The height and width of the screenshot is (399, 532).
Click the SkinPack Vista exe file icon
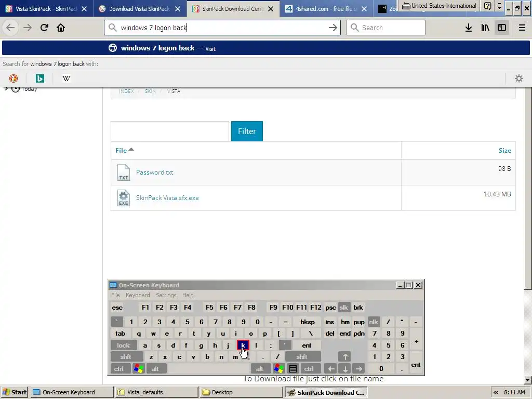coord(124,198)
